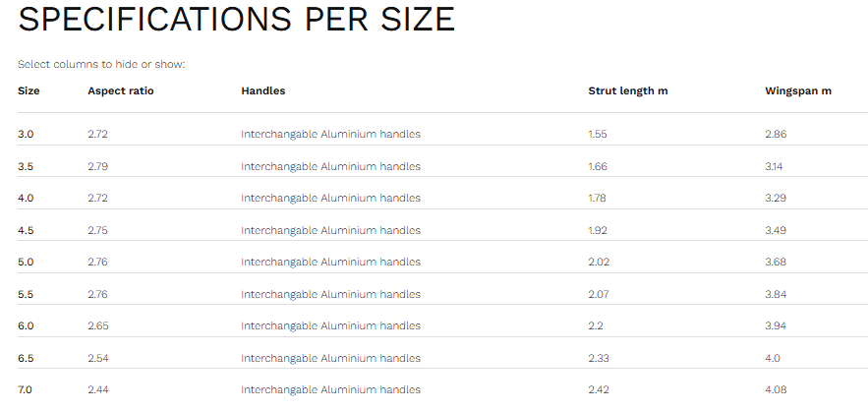Click the 2.86 wingspan value
The image size is (868, 411).
pyautogui.click(x=776, y=134)
